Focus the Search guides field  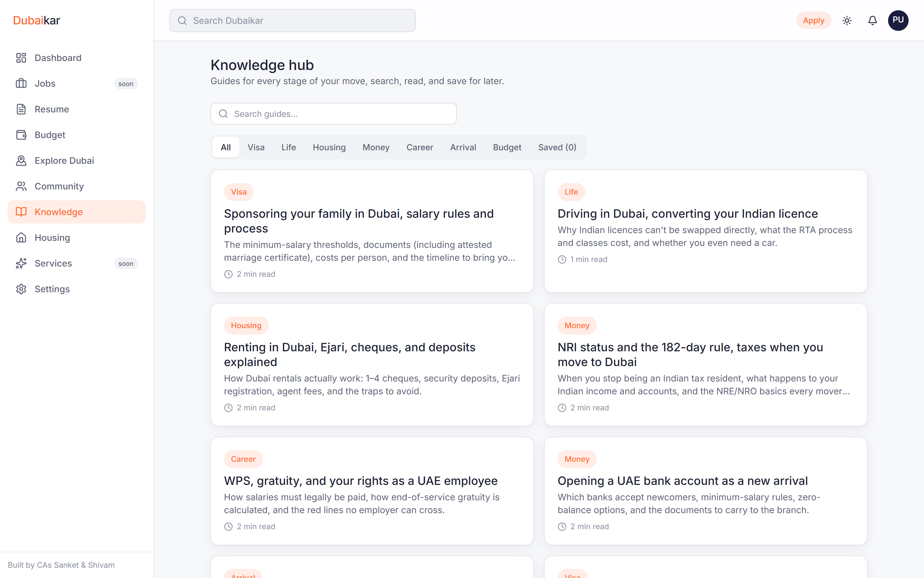click(x=333, y=114)
